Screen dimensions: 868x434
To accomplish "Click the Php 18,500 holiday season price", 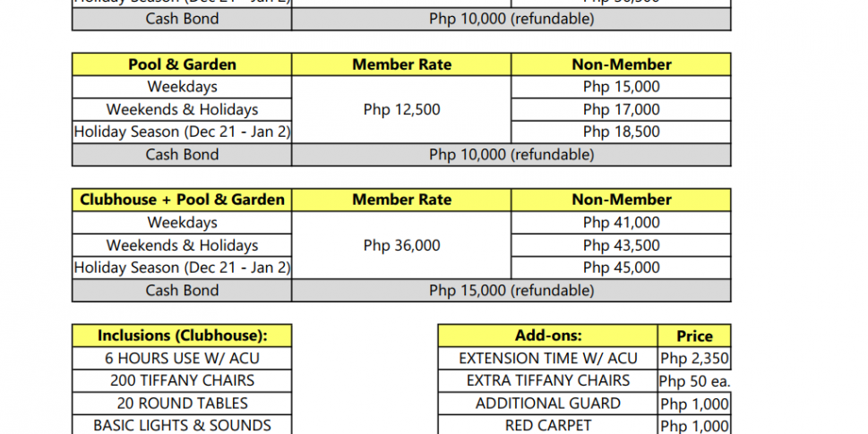I will (x=621, y=132).
